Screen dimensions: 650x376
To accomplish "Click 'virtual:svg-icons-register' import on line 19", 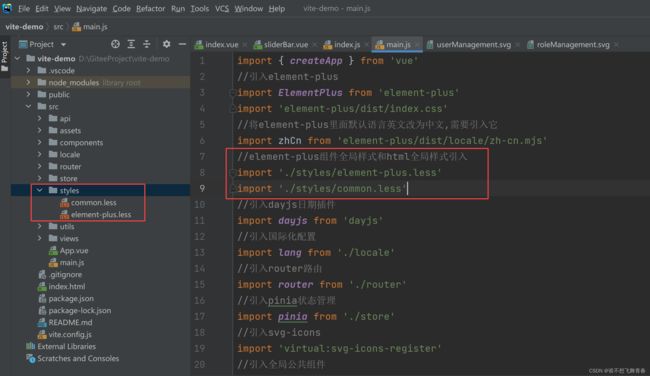I will pos(360,349).
